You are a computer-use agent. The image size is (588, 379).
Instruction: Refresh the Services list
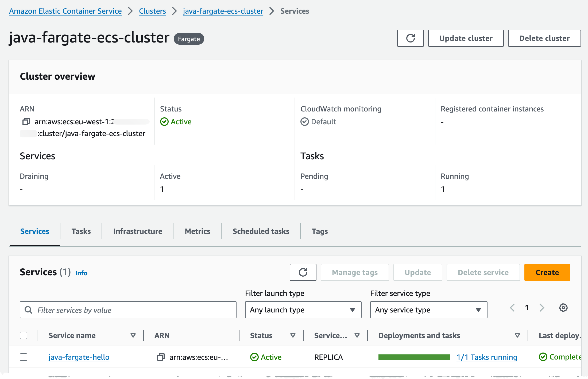click(303, 272)
